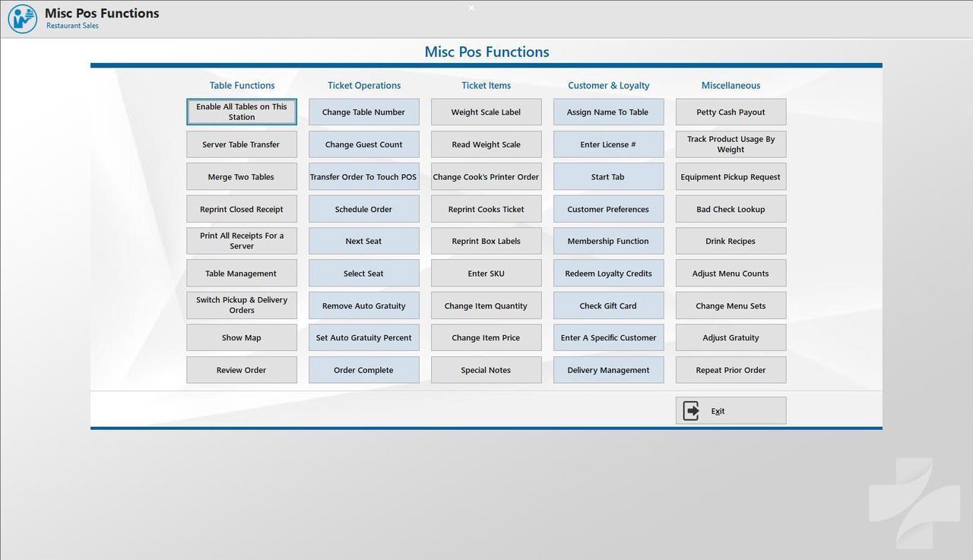Select Print All Receipts For a Server

pos(242,241)
